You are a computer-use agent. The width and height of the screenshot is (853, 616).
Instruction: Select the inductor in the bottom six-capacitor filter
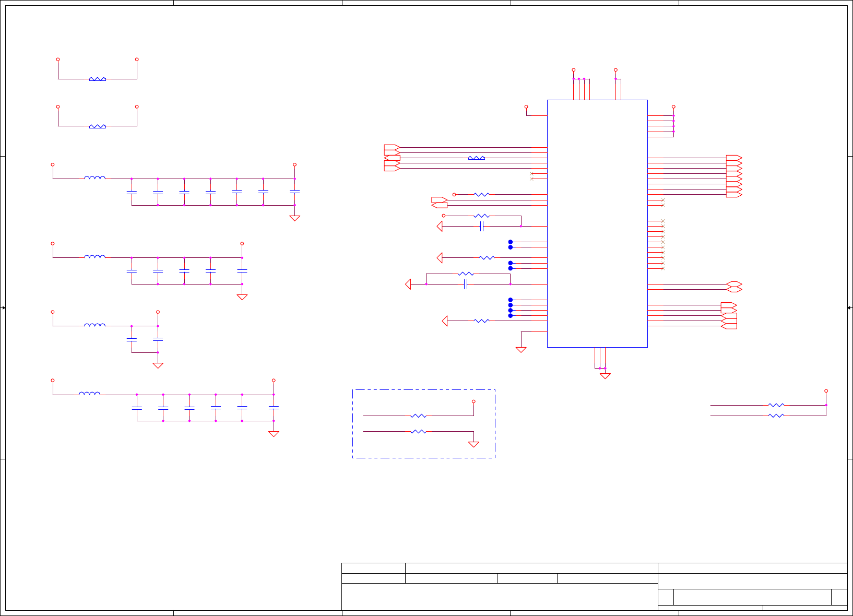(89, 393)
